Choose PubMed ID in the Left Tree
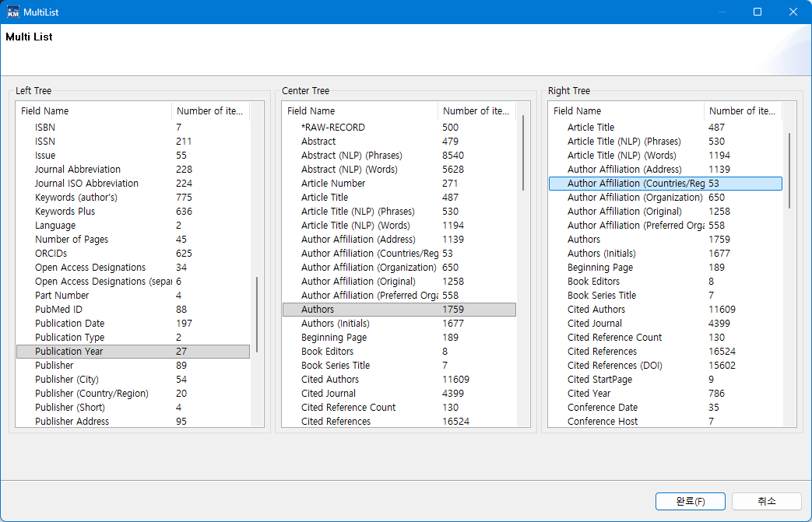812x522 pixels. coord(58,310)
